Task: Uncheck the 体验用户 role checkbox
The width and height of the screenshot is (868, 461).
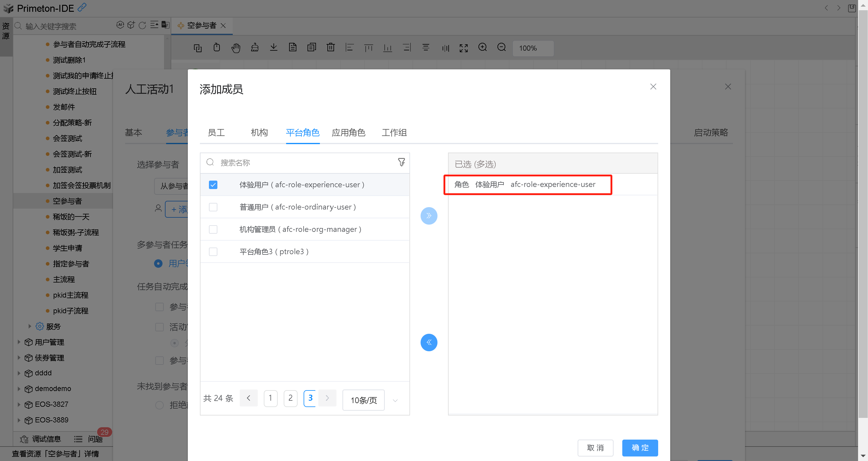Action: coord(213,185)
